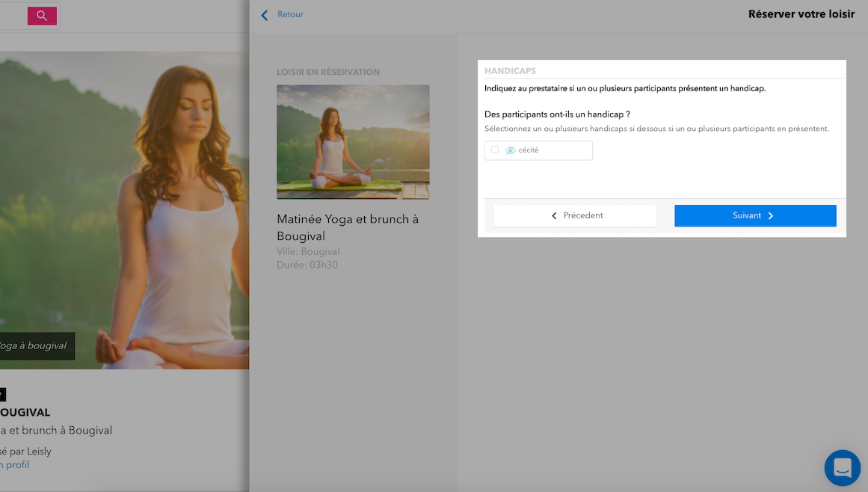Open the profil link
Image resolution: width=868 pixels, height=492 pixels.
[14, 465]
